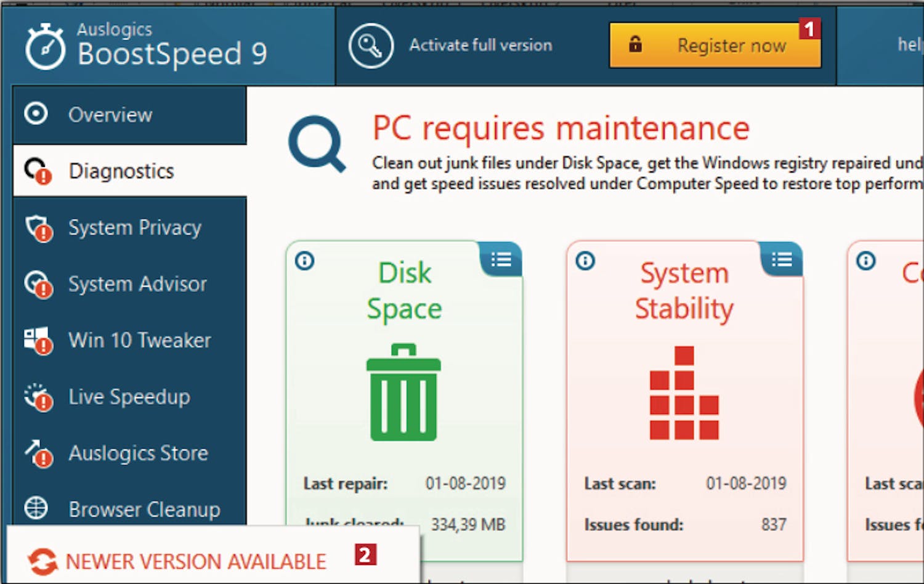Open System Stability info icon

point(585,261)
